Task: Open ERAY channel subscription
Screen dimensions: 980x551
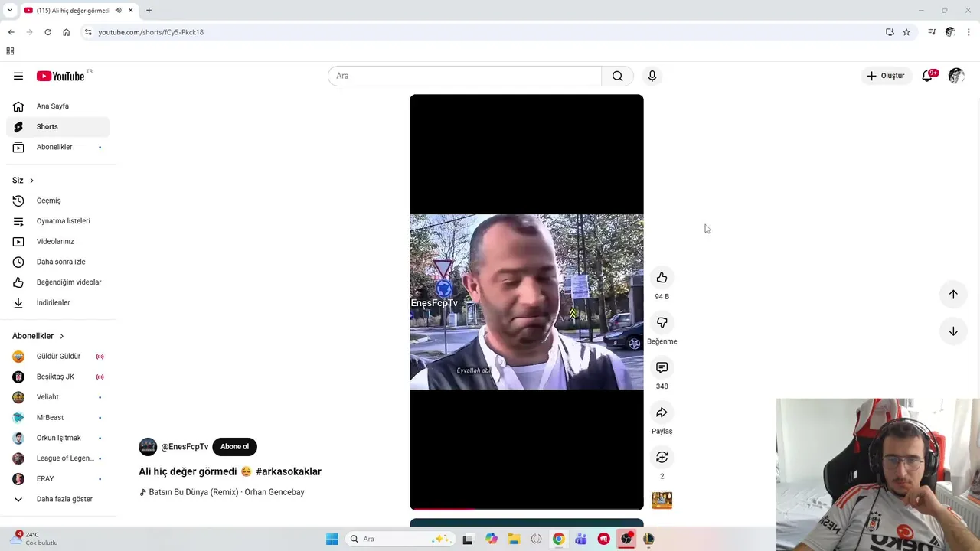Action: tap(58, 478)
